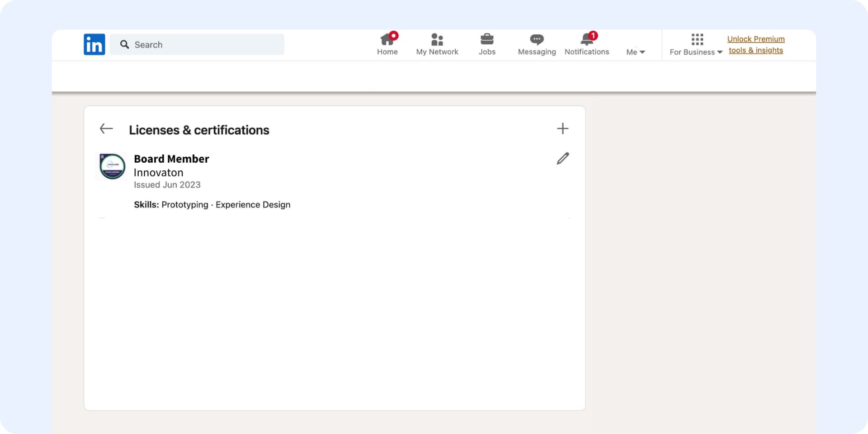The height and width of the screenshot is (434, 868).
Task: Select the Innovaton organization name
Action: 158,173
